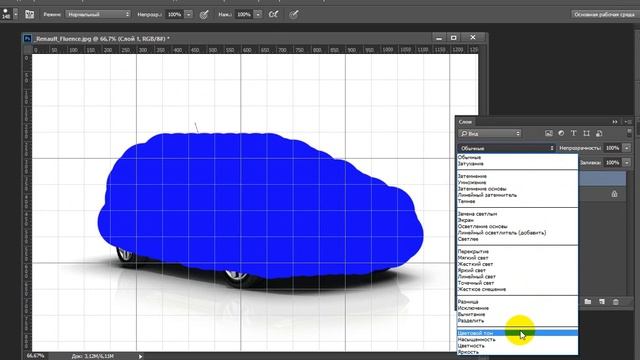Collapse the Layers panel double-arrow
This screenshot has height=360, width=640.
pos(615,122)
